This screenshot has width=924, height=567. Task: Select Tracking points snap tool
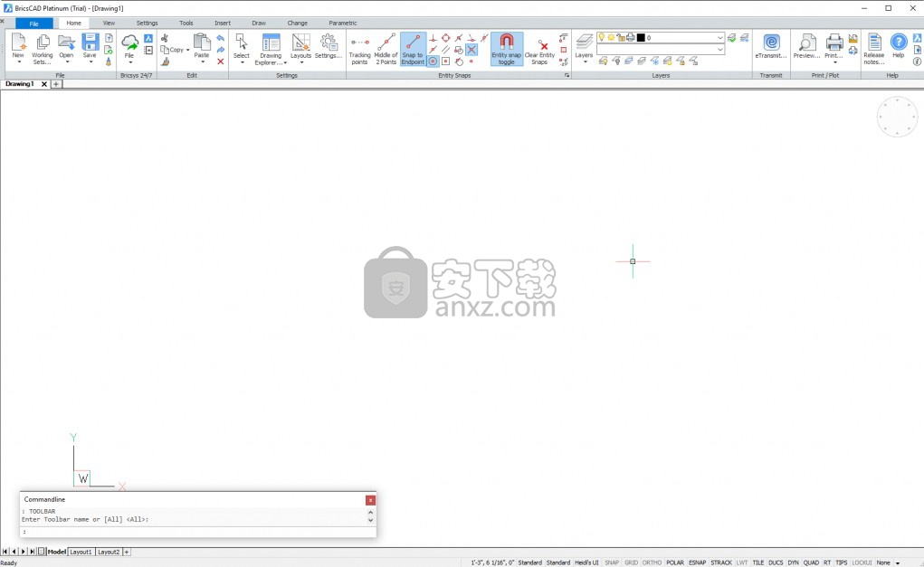359,48
